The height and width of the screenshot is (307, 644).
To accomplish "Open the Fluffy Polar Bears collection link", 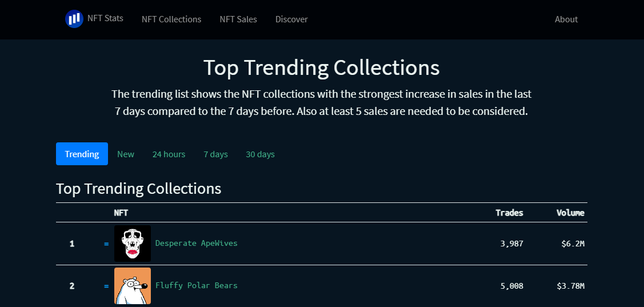I will [197, 286].
